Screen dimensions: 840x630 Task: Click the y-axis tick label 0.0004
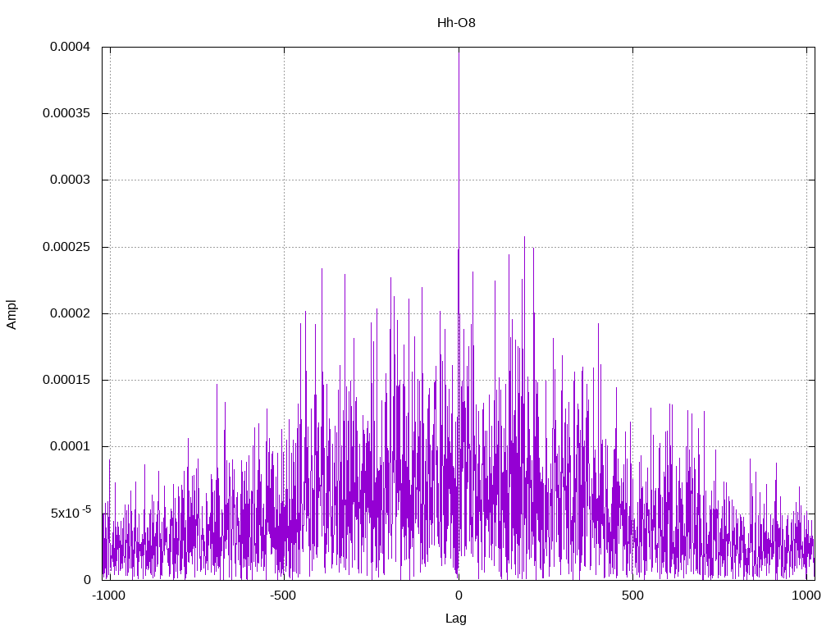tap(71, 47)
